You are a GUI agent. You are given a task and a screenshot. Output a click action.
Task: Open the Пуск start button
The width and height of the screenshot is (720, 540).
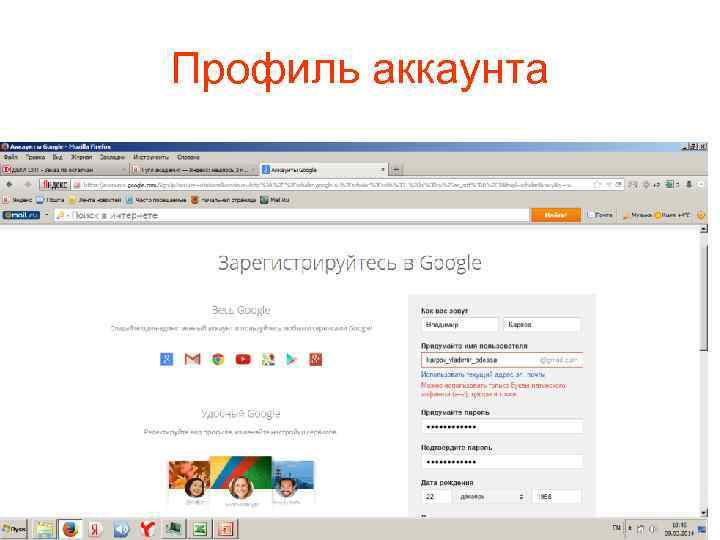[14, 529]
